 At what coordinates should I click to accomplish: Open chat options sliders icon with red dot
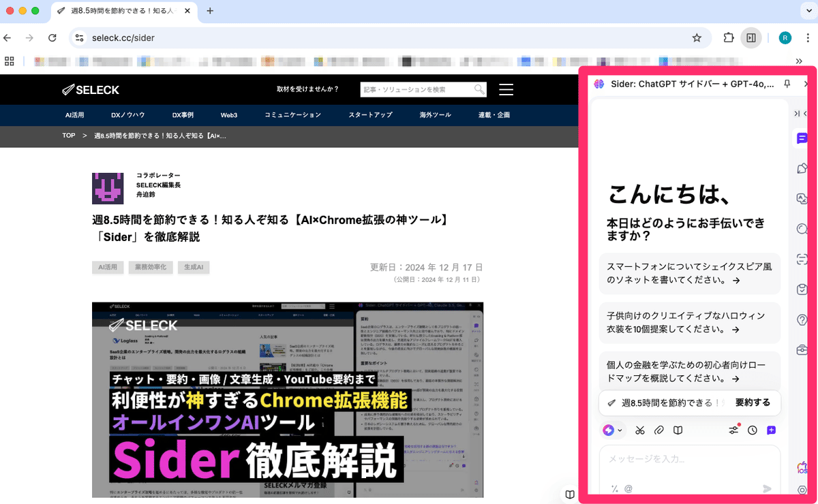[733, 430]
